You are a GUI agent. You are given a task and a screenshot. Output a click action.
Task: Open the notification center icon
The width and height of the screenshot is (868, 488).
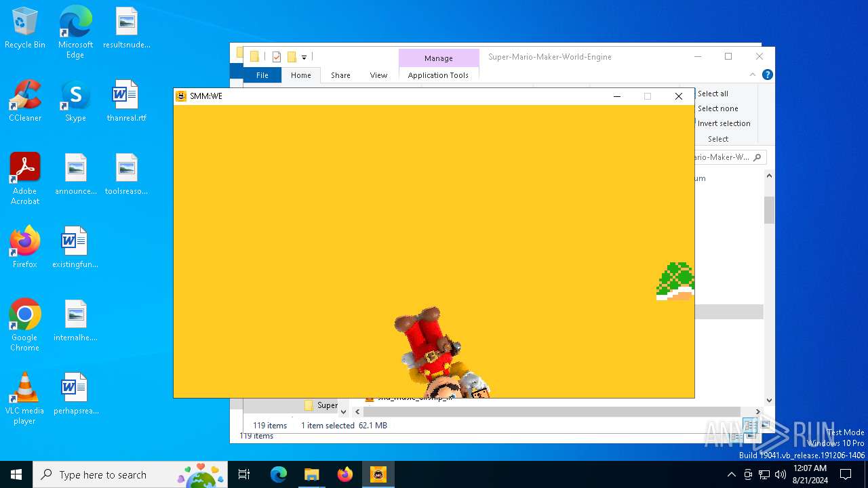click(x=846, y=474)
